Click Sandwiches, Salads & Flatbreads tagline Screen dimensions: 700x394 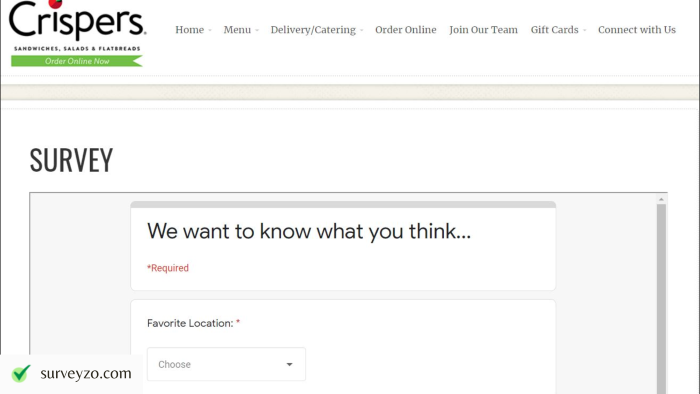click(x=77, y=48)
